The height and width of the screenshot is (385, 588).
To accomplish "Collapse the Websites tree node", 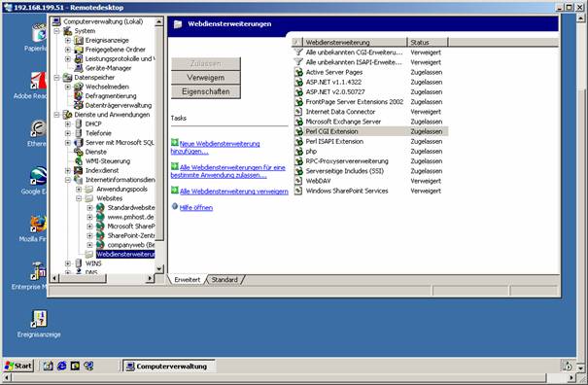I will coord(79,198).
